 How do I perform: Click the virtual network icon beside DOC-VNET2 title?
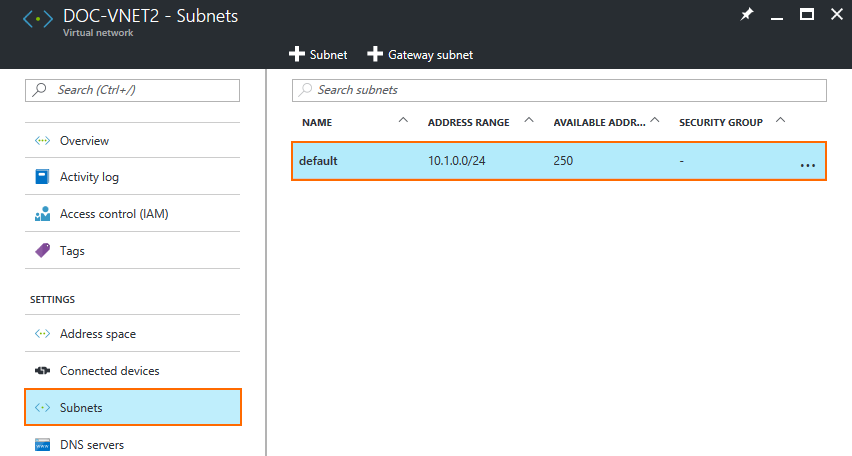coord(37,19)
